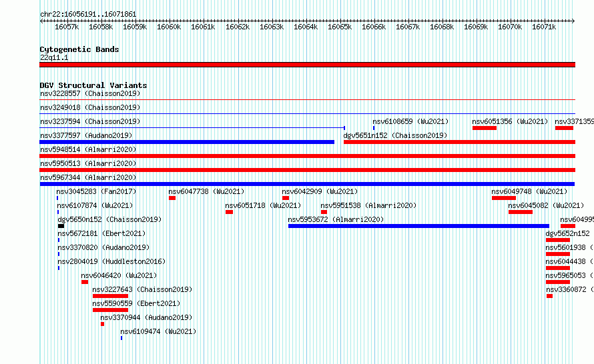
Task: Click the 22q11.1 cytogenetic band label
Action: coord(54,57)
